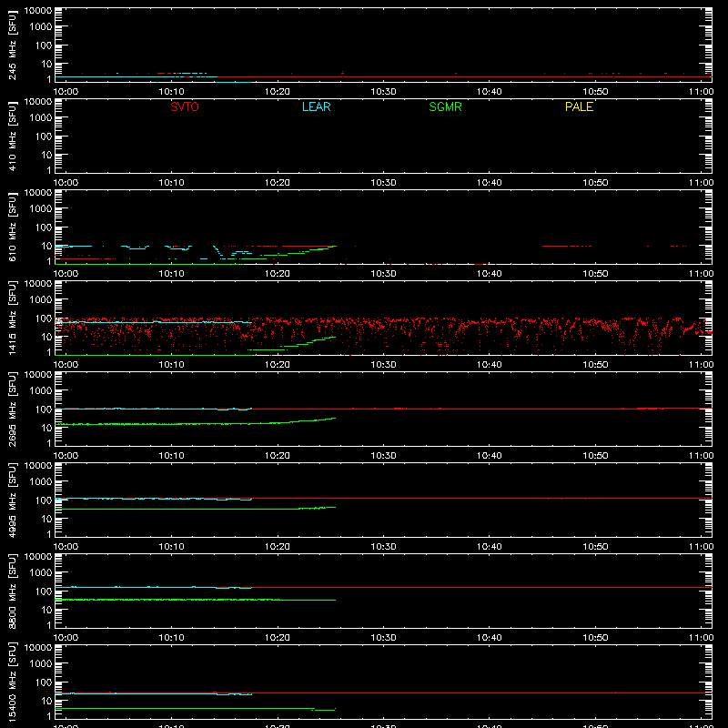Screen dimensions: 728x728
Task: Select the 610 MHz [SFU] axis title
Action: (x=13, y=227)
